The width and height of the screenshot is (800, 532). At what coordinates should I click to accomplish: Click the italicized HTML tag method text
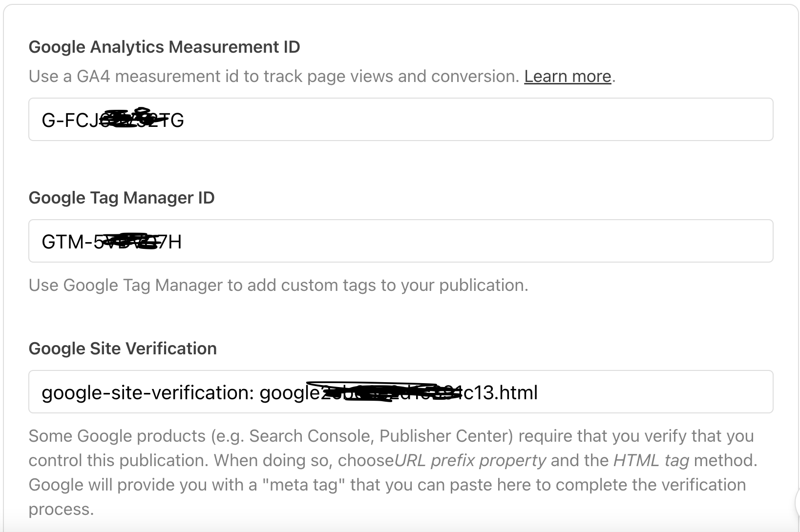pyautogui.click(x=652, y=459)
